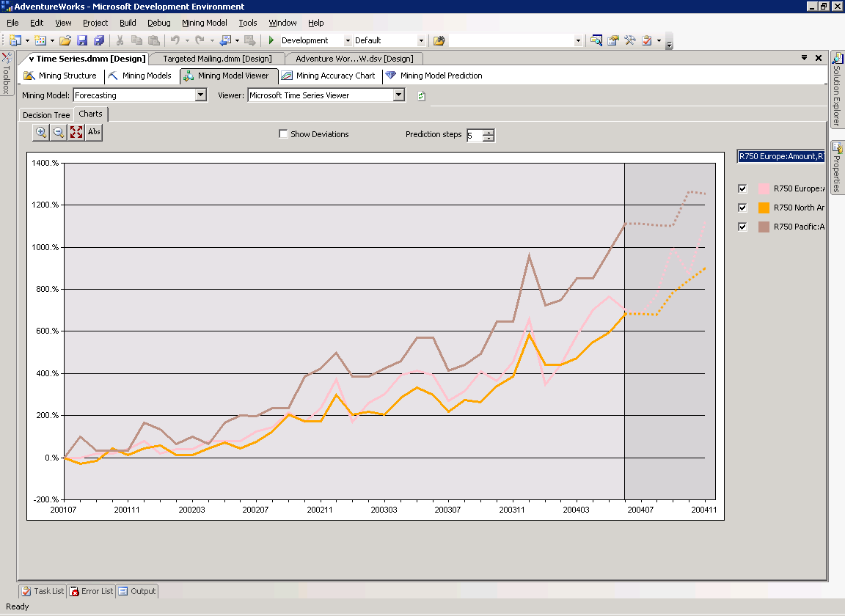Decrease the Prediction steps value

coord(489,139)
